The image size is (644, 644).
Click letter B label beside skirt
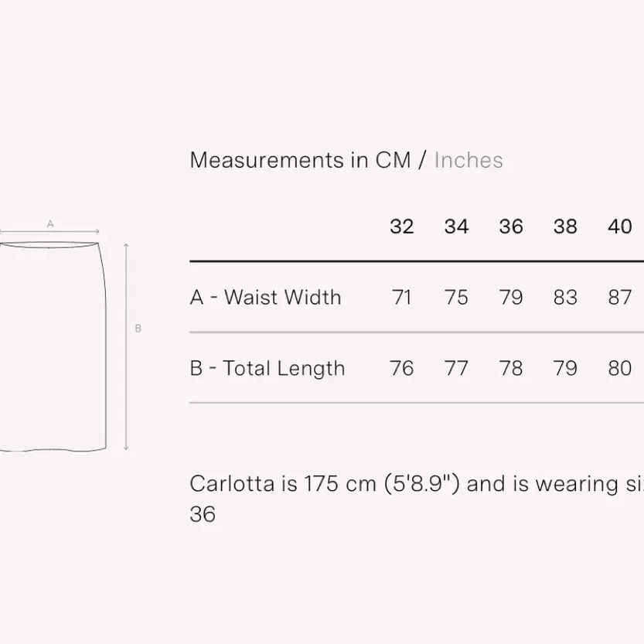(138, 328)
